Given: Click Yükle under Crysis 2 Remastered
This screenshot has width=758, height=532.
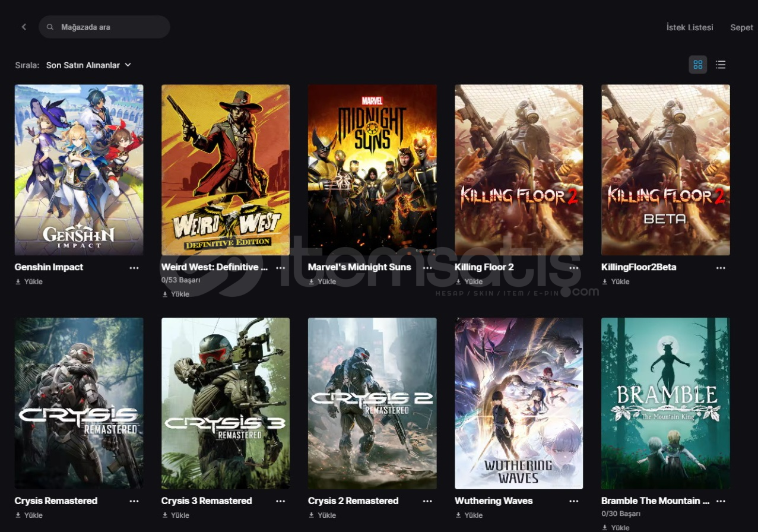Looking at the screenshot, I should (322, 515).
